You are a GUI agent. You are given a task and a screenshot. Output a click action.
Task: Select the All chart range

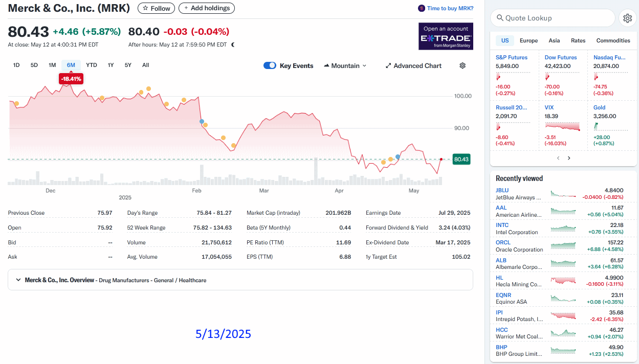coord(146,65)
